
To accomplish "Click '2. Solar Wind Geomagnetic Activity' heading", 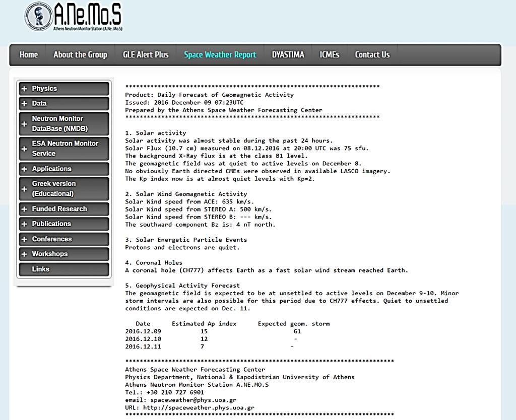I will point(186,194).
